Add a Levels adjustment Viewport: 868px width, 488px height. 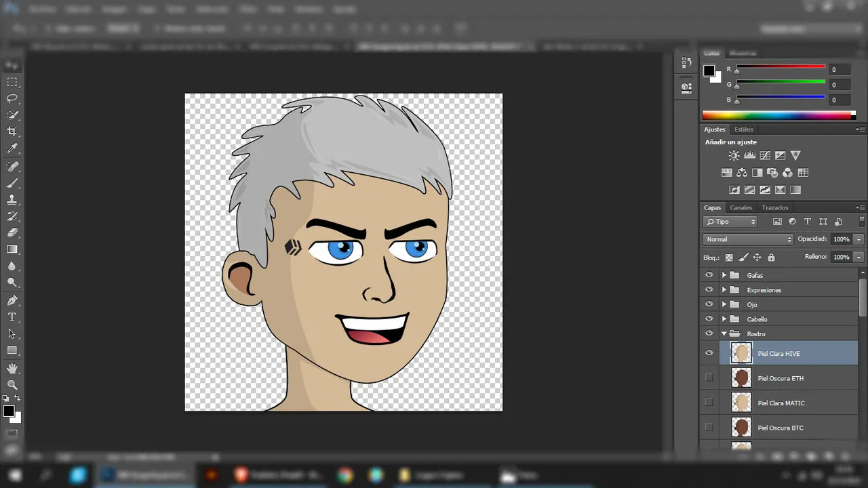[x=749, y=155]
